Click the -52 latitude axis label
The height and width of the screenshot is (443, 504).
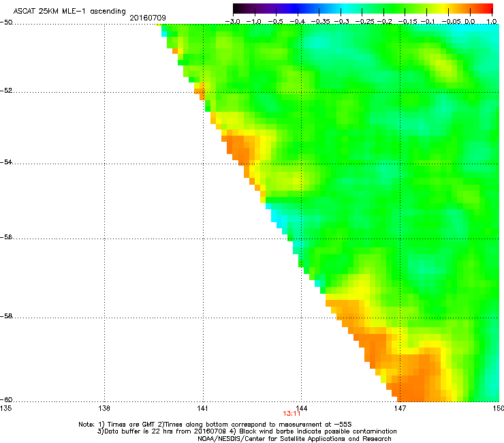[x=6, y=91]
